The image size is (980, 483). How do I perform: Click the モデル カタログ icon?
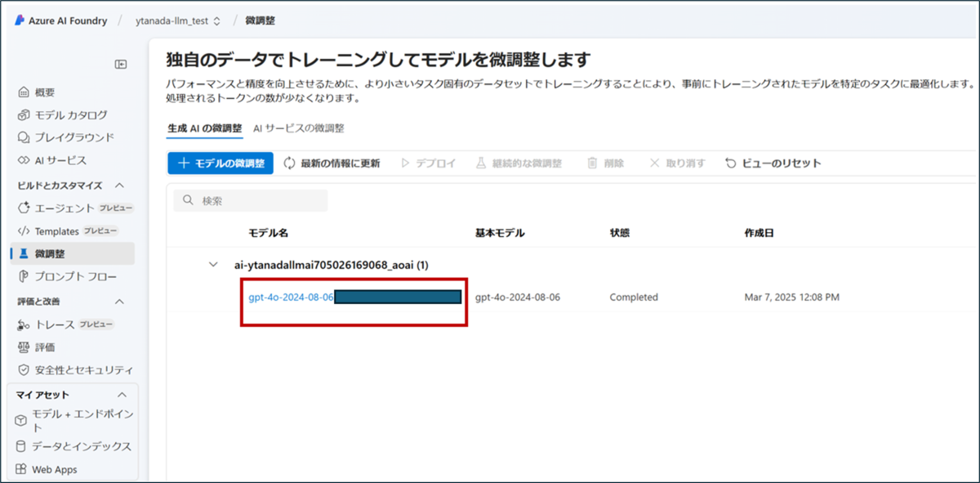(x=24, y=115)
